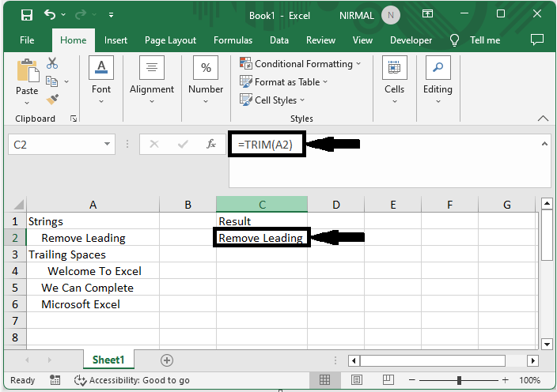557x392 pixels.
Task: Expand the Paste options arrow
Action: click(27, 103)
